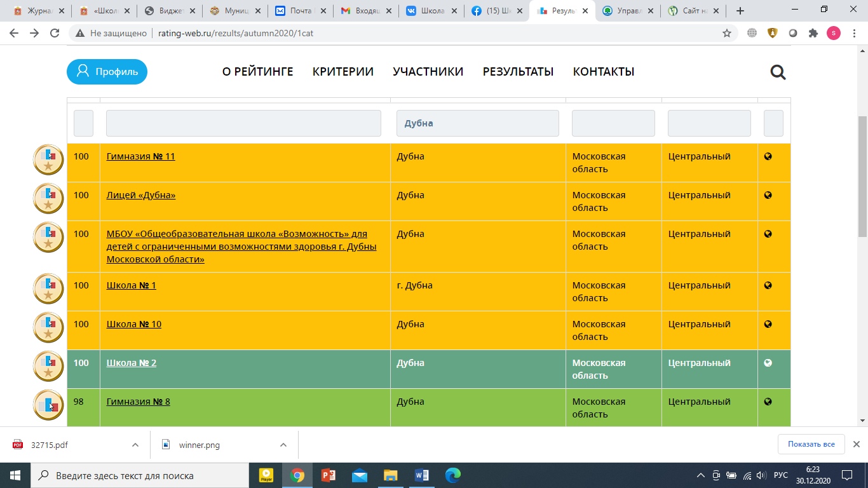Open the Школа № 2 link

(132, 363)
